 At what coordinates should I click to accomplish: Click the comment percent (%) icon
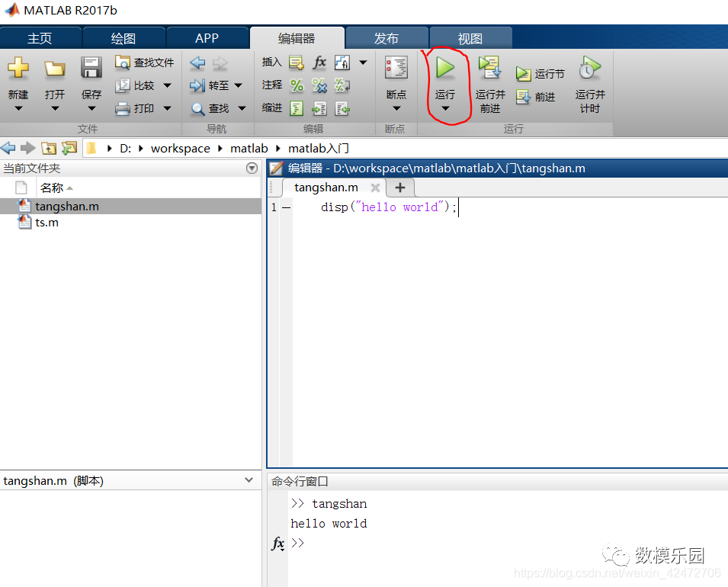[x=297, y=85]
